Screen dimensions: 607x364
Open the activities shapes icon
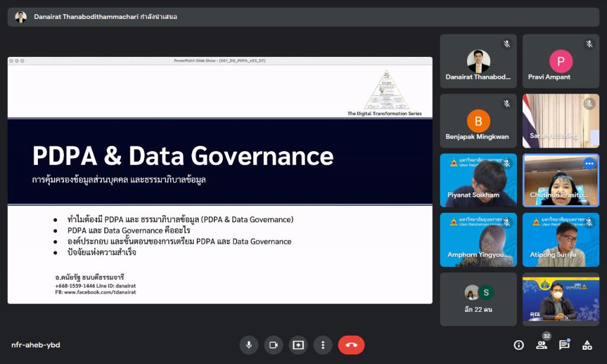pyautogui.click(x=587, y=345)
